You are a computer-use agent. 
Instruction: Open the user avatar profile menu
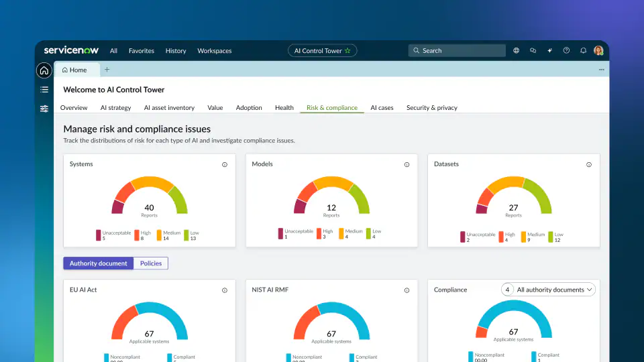(598, 51)
